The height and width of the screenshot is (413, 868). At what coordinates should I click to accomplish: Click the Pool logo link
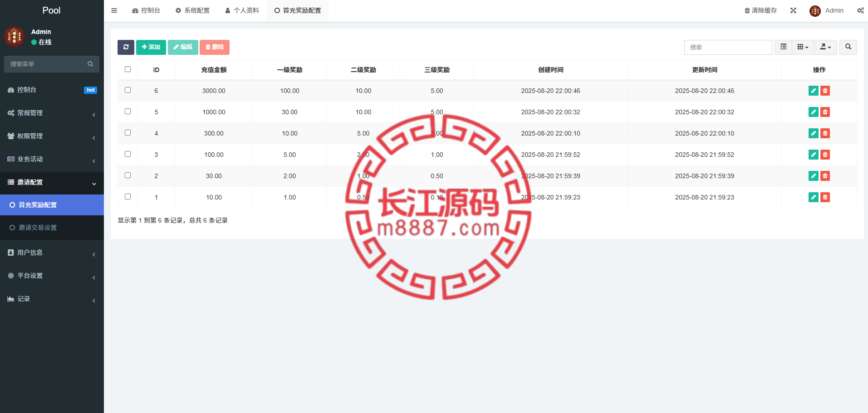pyautogui.click(x=51, y=10)
